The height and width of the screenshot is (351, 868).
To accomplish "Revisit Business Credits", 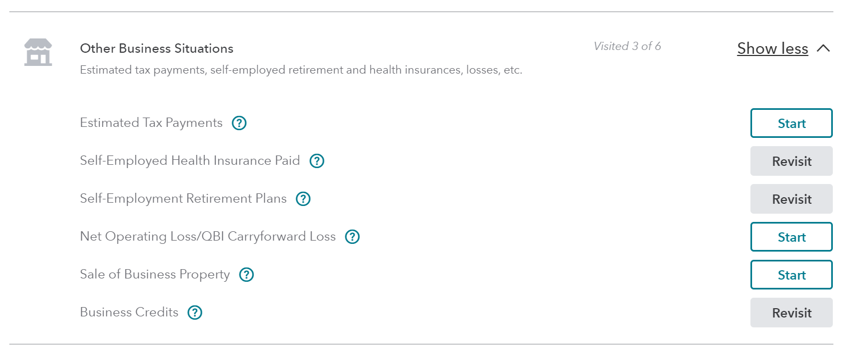I will (791, 313).
